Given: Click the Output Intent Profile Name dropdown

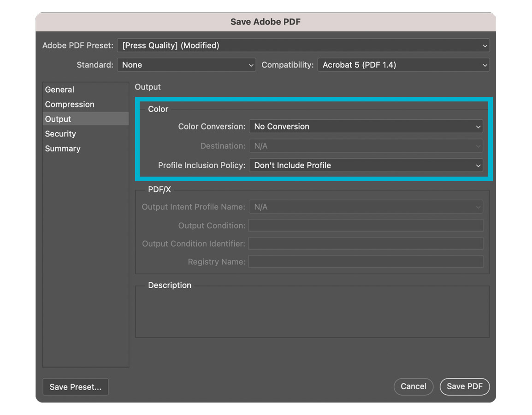Looking at the screenshot, I should pyautogui.click(x=366, y=207).
